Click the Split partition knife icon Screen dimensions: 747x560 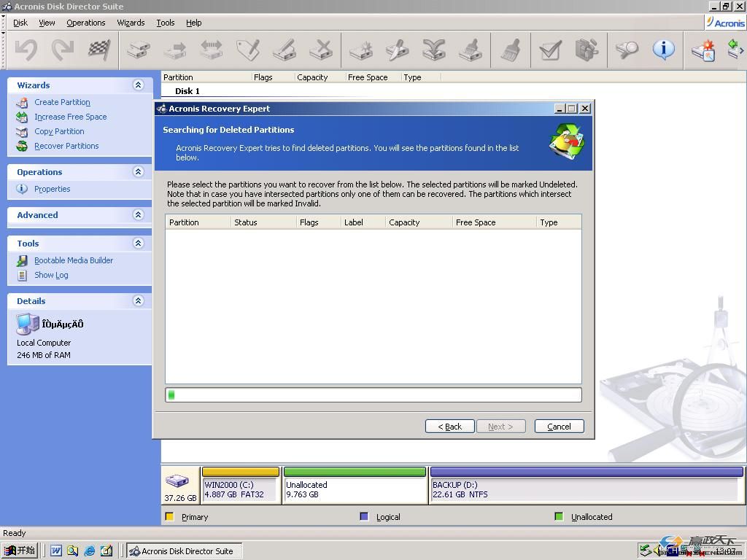(398, 50)
